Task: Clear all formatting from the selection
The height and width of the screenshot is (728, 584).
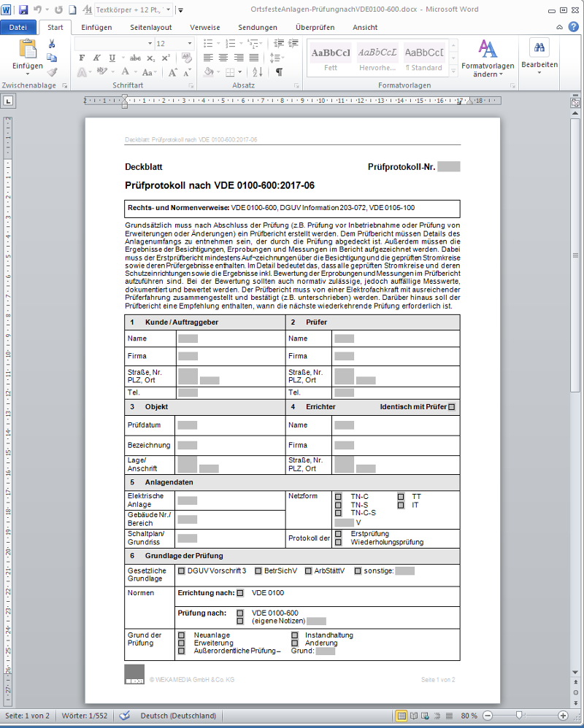Action: tap(186, 58)
